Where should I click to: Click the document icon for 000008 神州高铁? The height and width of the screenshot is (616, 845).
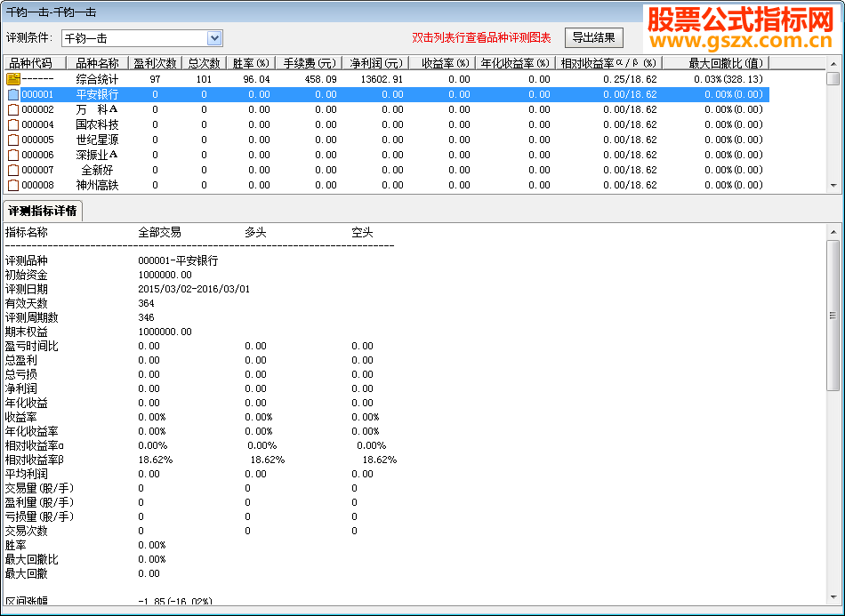pyautogui.click(x=13, y=185)
